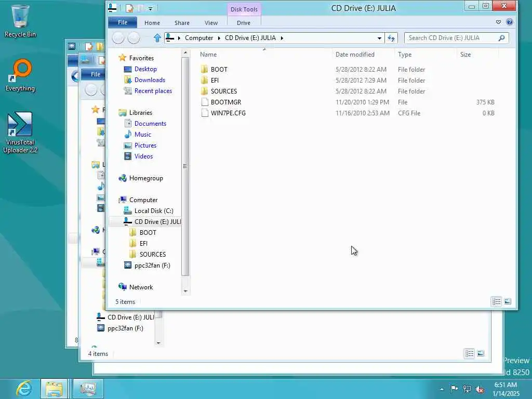Click the drive icon in the title bar
Viewport: 532px width, 399px height.
pos(112,7)
